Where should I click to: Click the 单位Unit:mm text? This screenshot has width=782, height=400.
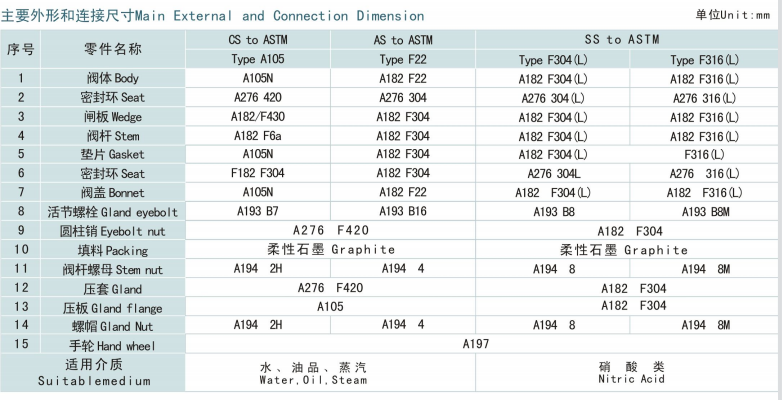pyautogui.click(x=733, y=14)
